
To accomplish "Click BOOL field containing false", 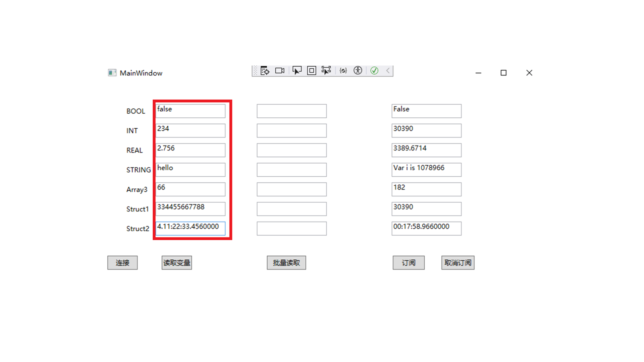I will coord(190,111).
